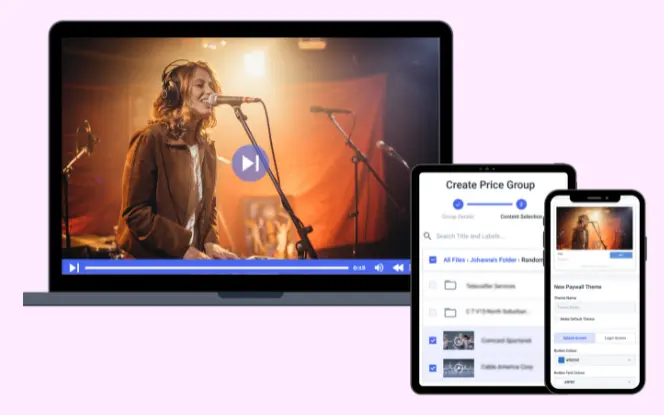This screenshot has height=415, width=664.
Task: Toggle the select-all checkbox beside All Files
Action: pyautogui.click(x=433, y=260)
